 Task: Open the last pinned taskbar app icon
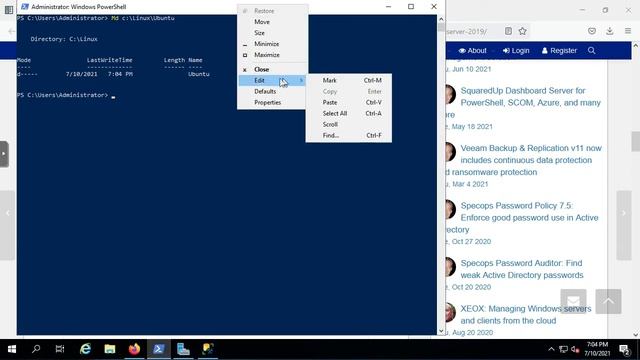[x=208, y=349]
